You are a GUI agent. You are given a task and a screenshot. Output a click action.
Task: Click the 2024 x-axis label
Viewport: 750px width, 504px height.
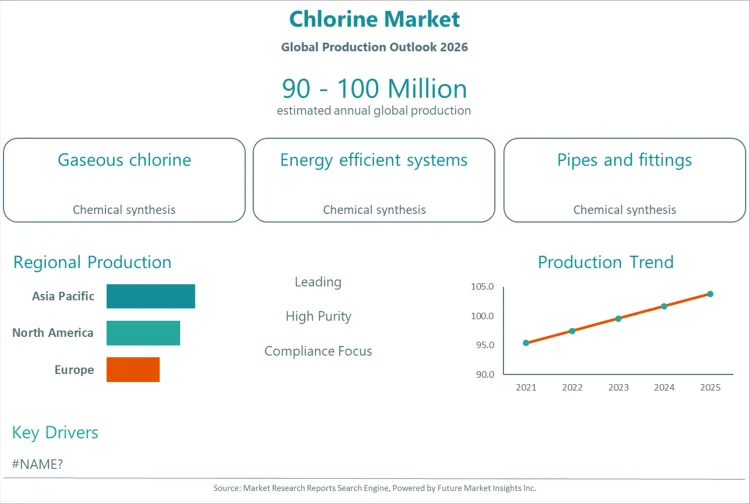click(x=664, y=388)
